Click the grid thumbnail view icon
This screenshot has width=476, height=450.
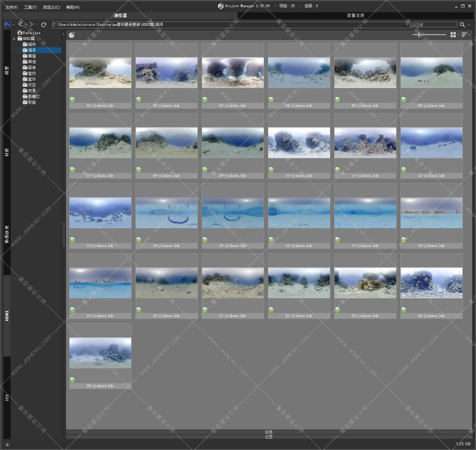pyautogui.click(x=453, y=35)
